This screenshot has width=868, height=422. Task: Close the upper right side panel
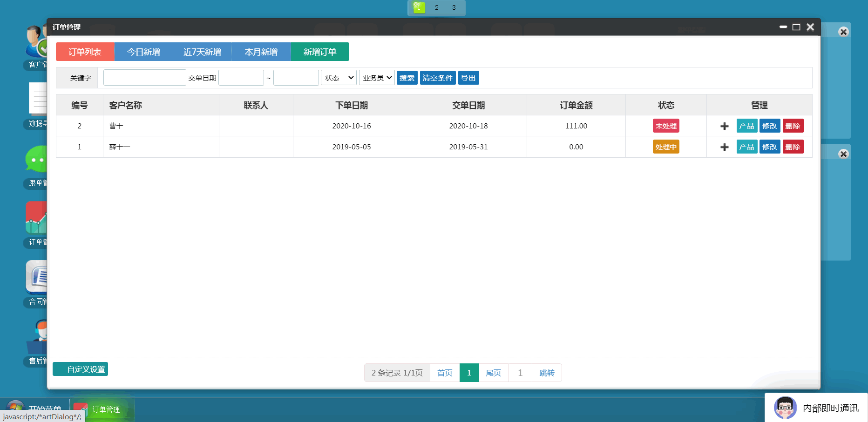pos(843,32)
